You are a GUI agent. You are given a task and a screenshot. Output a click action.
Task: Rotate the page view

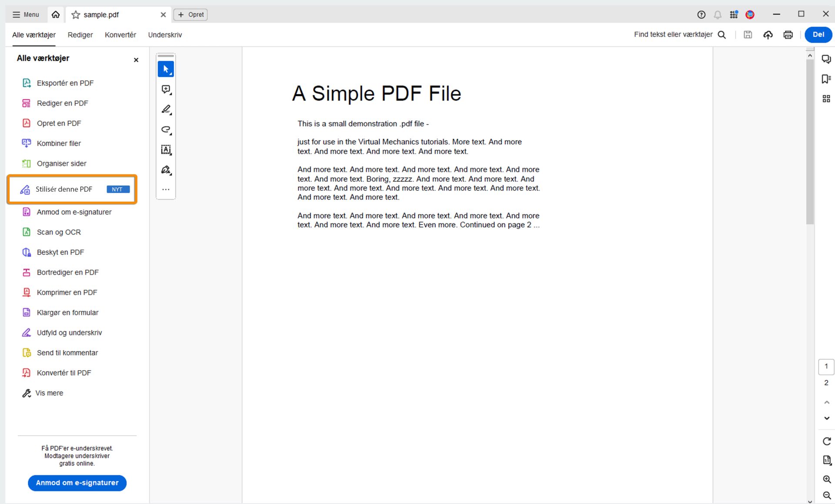pyautogui.click(x=826, y=441)
